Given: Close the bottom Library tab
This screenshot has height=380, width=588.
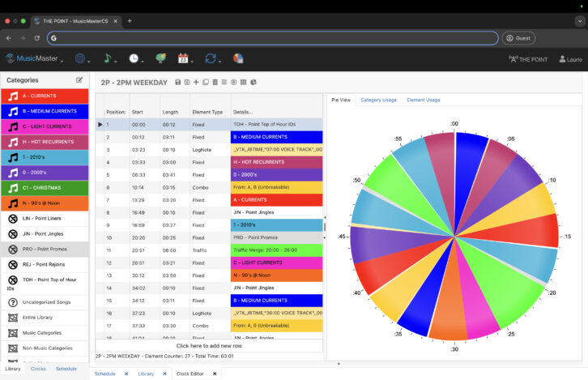Looking at the screenshot, I should pos(164,374).
